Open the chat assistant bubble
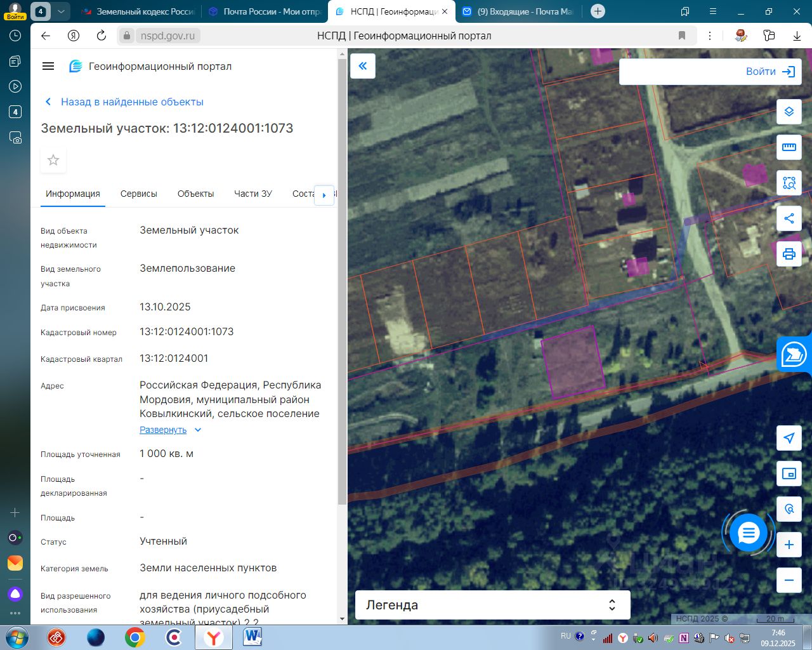Viewport: 812px width, 650px height. click(x=748, y=533)
